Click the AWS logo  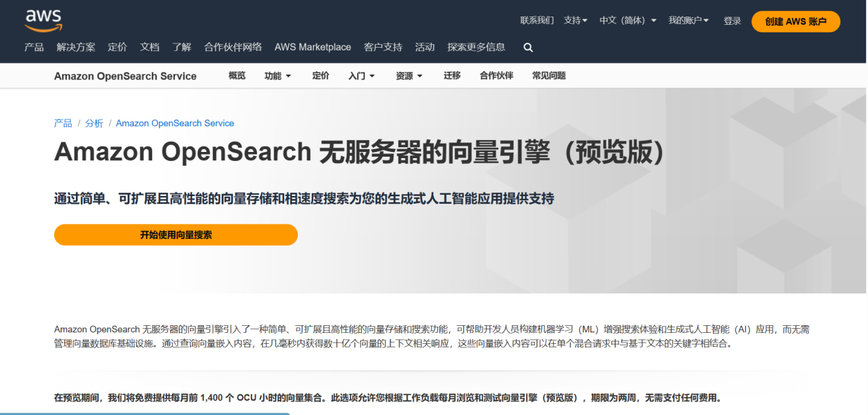click(x=44, y=21)
